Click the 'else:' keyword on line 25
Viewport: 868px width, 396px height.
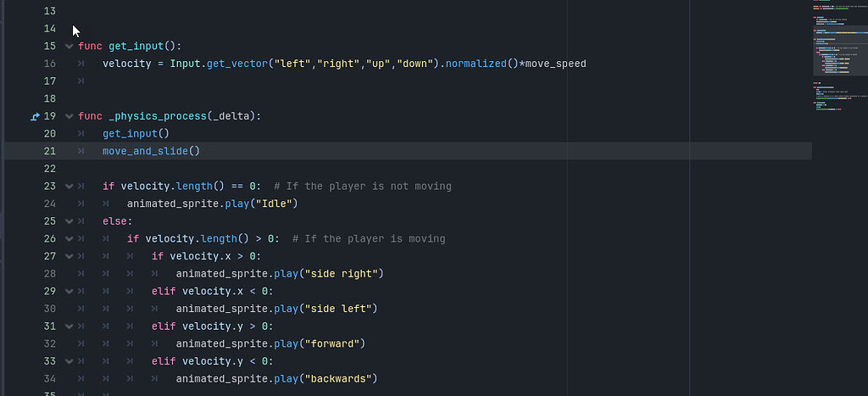tap(117, 221)
